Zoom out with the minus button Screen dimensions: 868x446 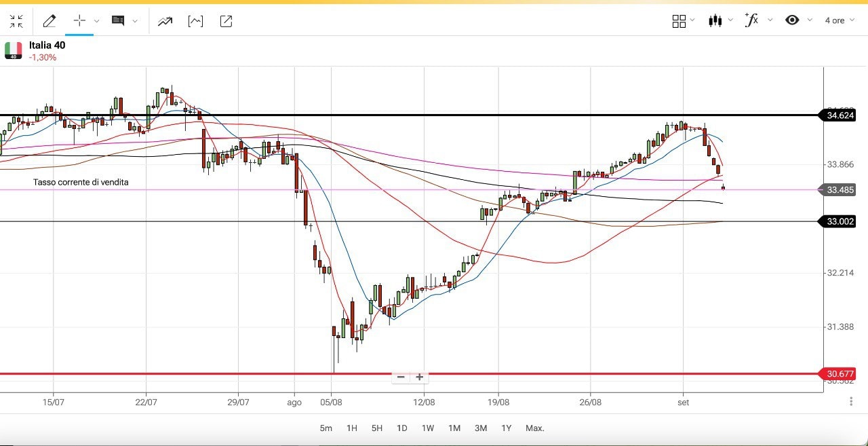click(x=401, y=377)
